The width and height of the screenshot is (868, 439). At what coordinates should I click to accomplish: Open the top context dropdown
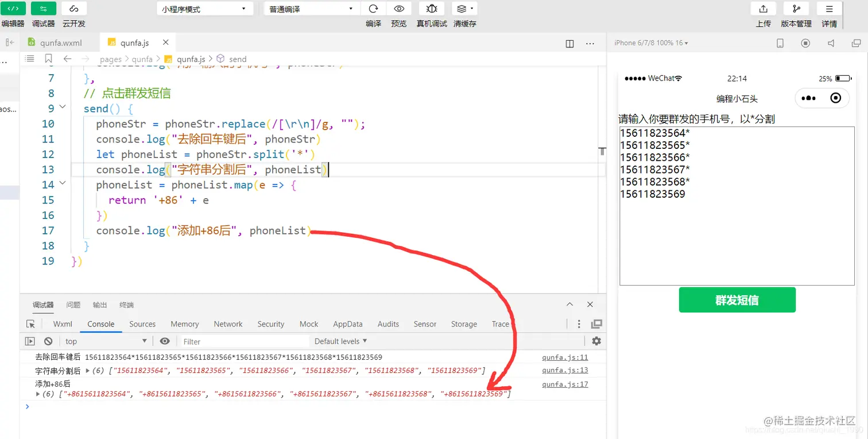click(106, 341)
